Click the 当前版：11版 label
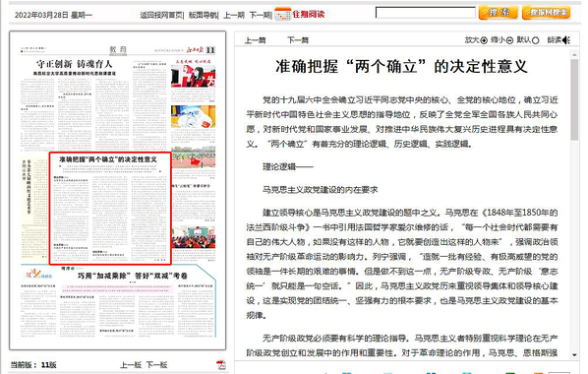588x374 pixels. [x=33, y=364]
